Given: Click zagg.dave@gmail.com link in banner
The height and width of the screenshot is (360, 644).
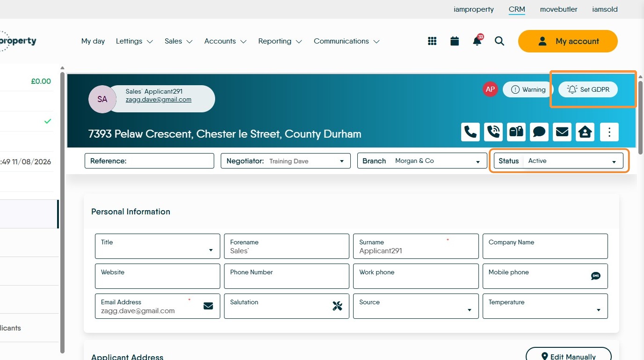Looking at the screenshot, I should tap(159, 99).
